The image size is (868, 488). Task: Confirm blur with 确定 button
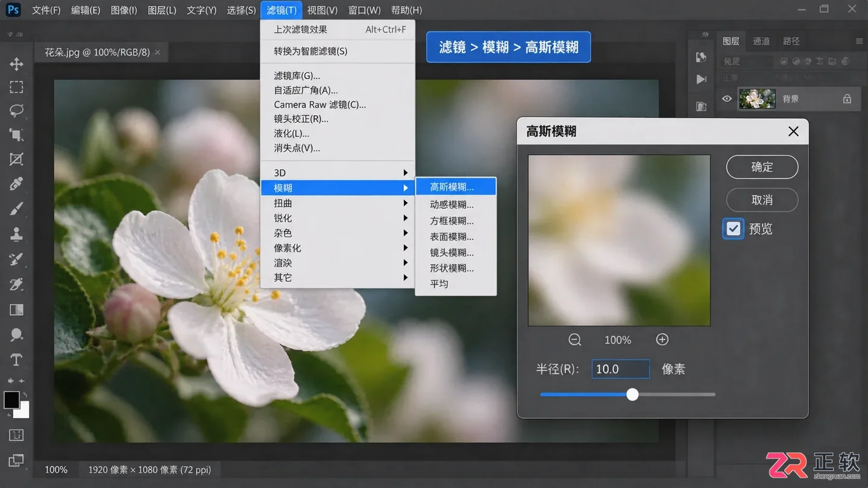pyautogui.click(x=762, y=167)
